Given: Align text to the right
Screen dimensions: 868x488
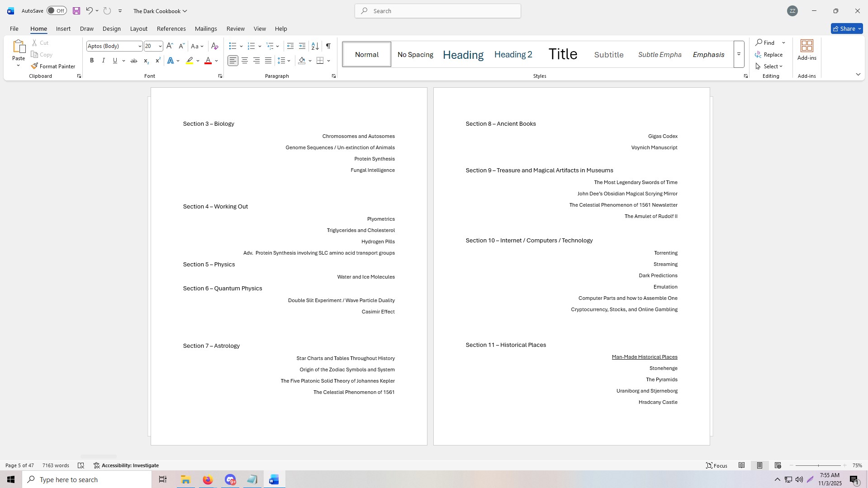Looking at the screenshot, I should click(x=256, y=61).
